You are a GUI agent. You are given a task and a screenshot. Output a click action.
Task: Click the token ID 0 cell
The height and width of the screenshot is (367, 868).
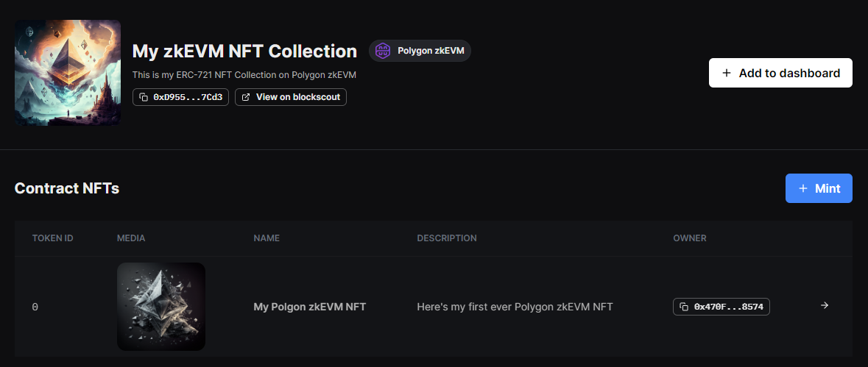[35, 307]
